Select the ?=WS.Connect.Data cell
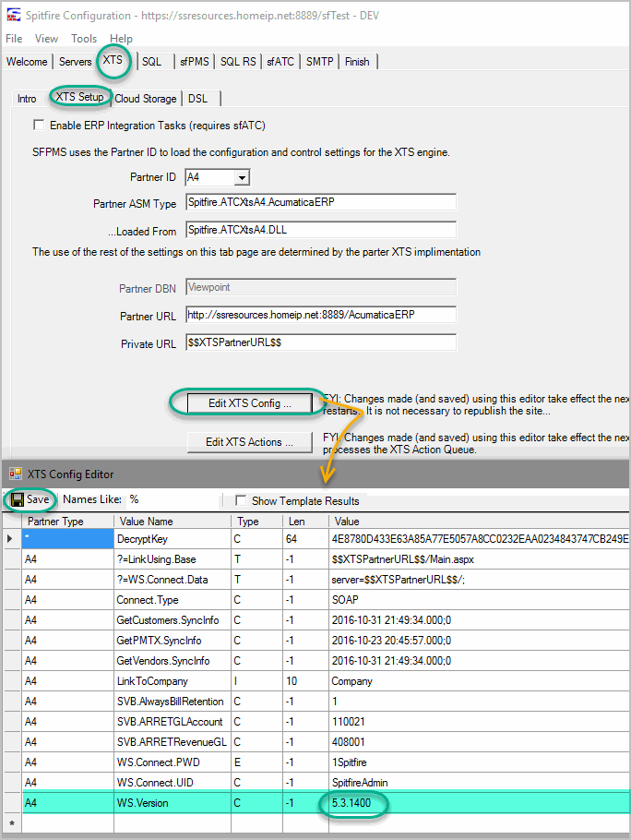Viewport: 631px width, 840px height. pos(173,580)
